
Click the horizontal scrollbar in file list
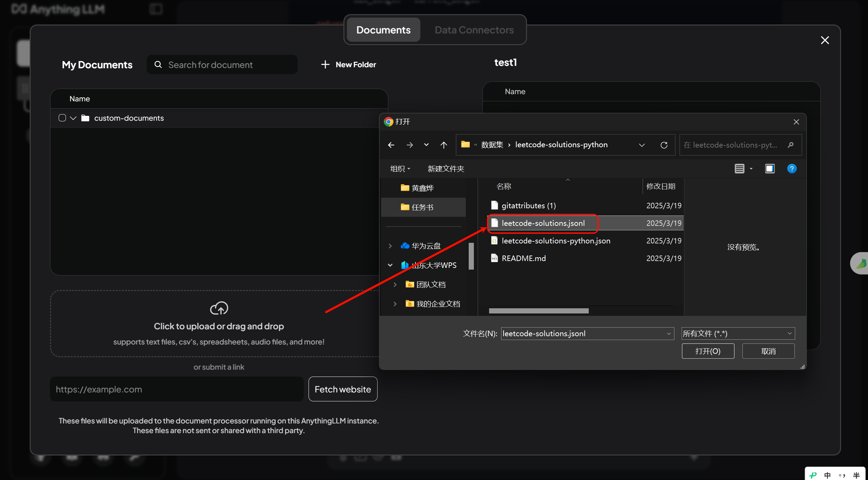[538, 311]
